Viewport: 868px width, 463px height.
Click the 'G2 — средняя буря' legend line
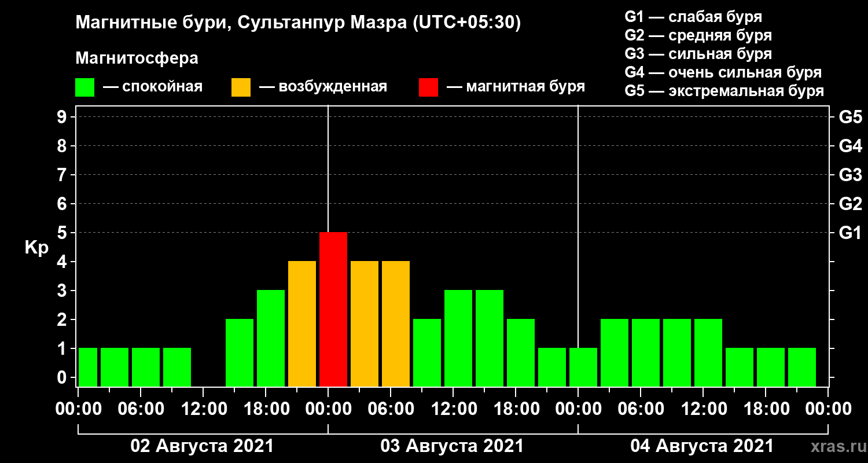698,35
